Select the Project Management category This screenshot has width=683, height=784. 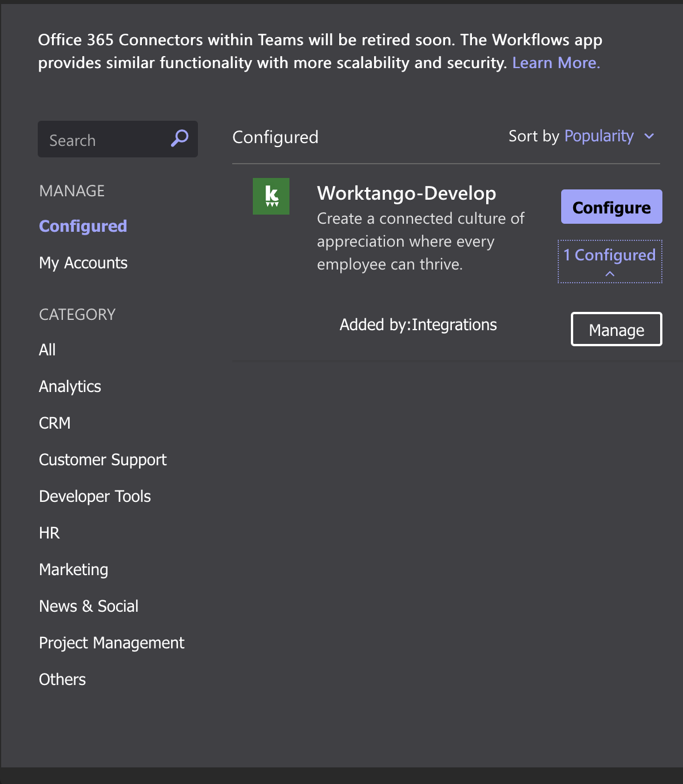coord(112,643)
